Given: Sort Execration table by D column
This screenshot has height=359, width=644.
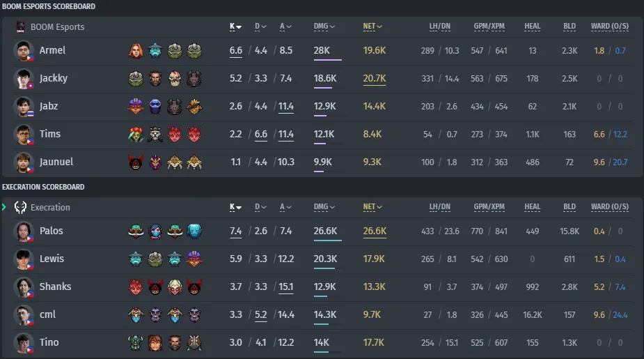Looking at the screenshot, I should [260, 207].
